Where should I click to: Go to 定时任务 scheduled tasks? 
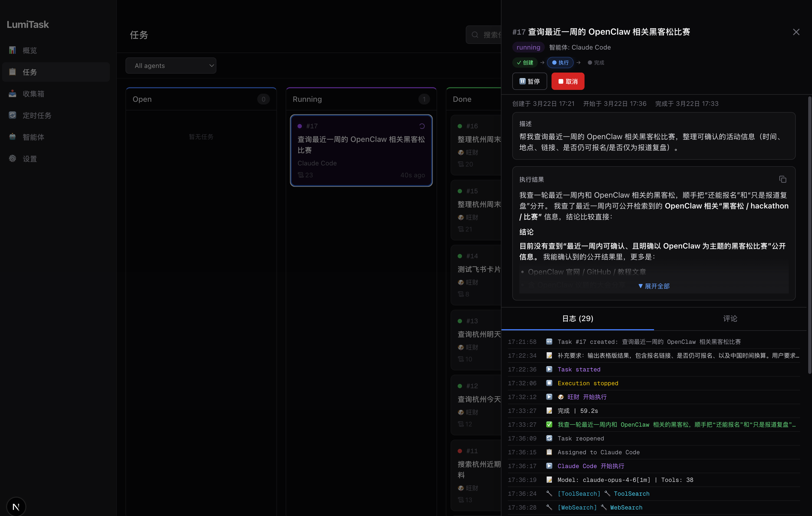click(x=56, y=115)
